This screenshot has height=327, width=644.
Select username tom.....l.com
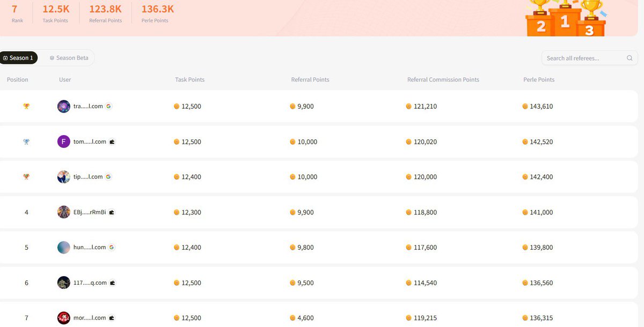coord(90,142)
